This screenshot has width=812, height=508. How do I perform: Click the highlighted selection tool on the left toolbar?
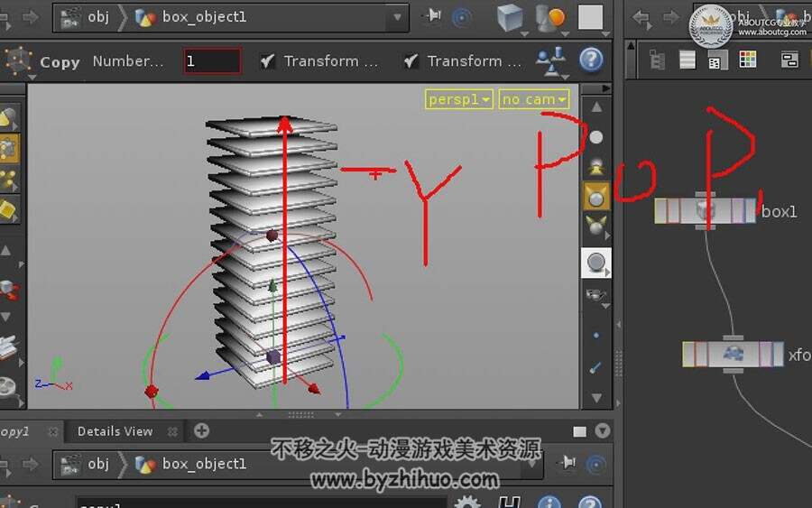pos(9,149)
